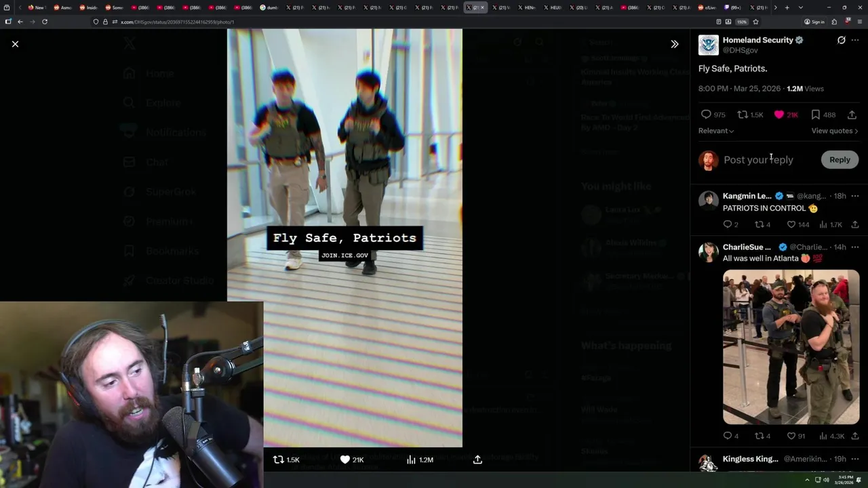
Task: Open the sidebar toggle in toolbar
Action: click(x=8, y=22)
